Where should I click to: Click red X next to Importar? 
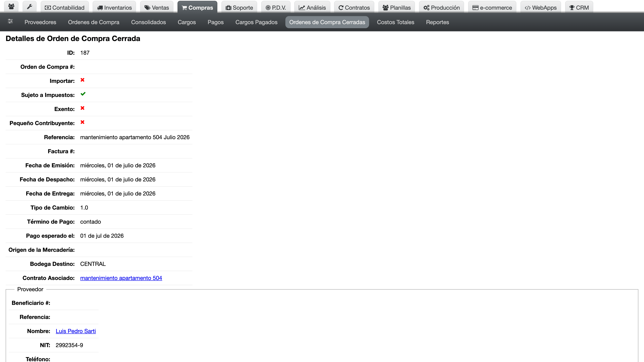tap(83, 80)
